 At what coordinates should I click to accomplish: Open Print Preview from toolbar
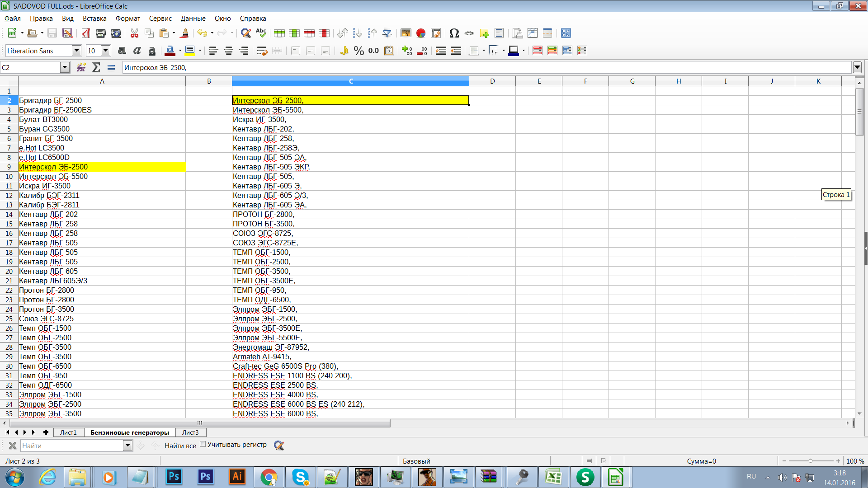click(x=116, y=33)
